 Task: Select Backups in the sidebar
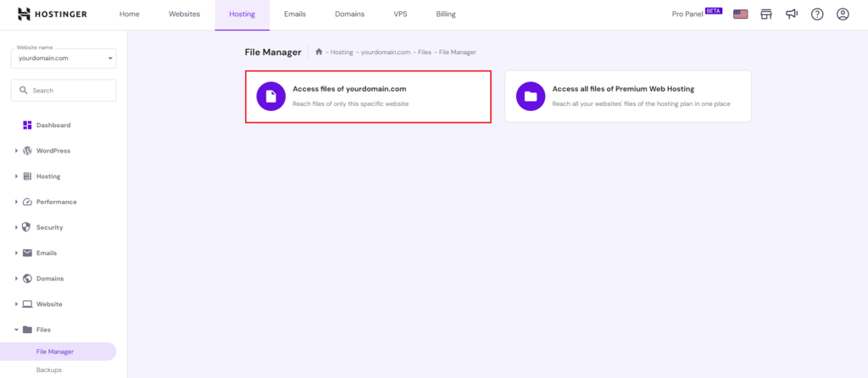pyautogui.click(x=48, y=370)
